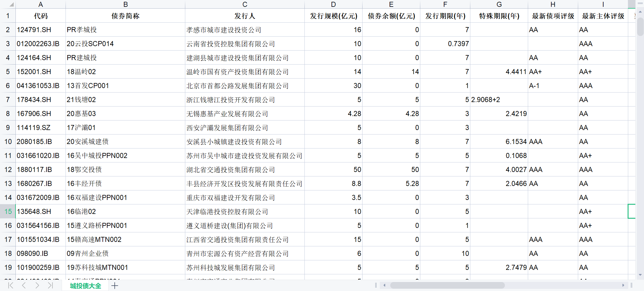Select the cell 建湖县城市建设投资集团有限公司

(245, 58)
